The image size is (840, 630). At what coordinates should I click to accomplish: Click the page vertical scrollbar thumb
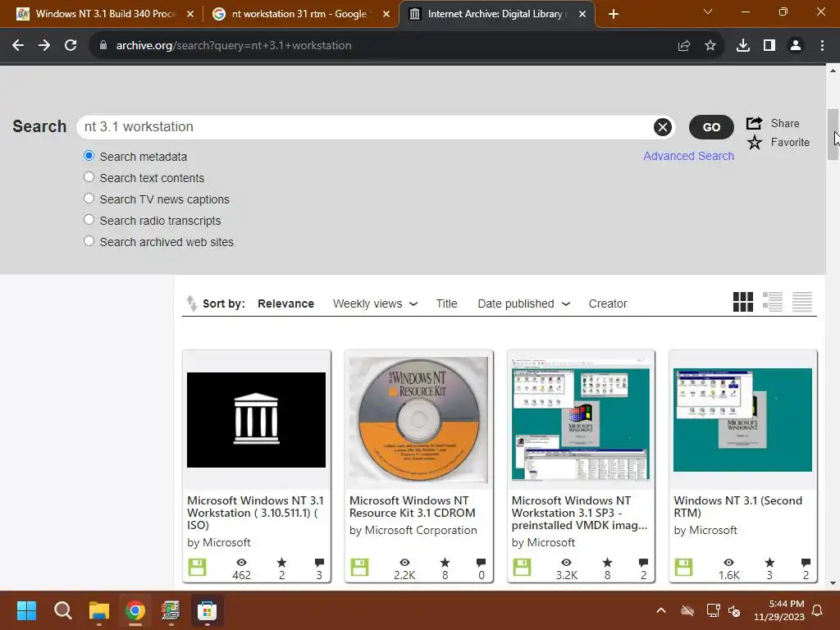[x=833, y=134]
